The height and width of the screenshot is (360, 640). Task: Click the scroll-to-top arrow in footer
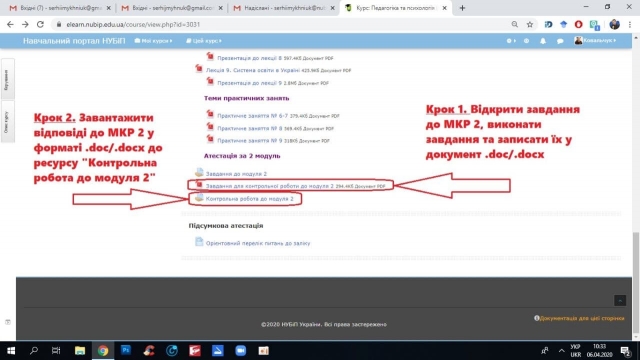[x=620, y=300]
